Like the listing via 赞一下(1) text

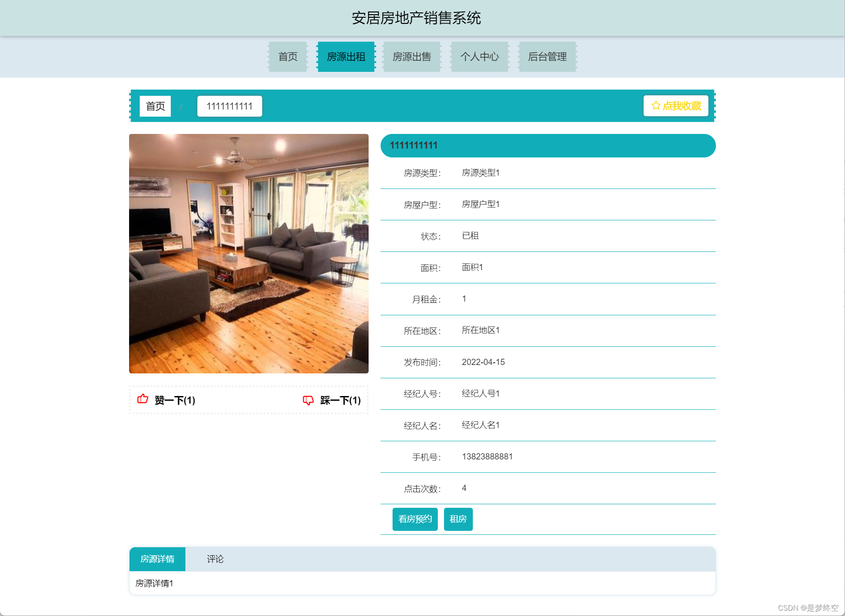tap(175, 400)
